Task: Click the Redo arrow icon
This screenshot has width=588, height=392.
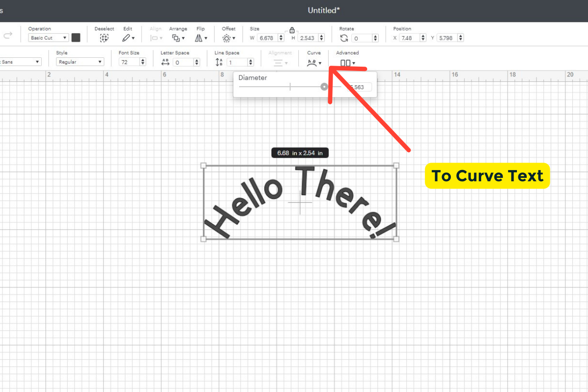Action: coord(7,36)
